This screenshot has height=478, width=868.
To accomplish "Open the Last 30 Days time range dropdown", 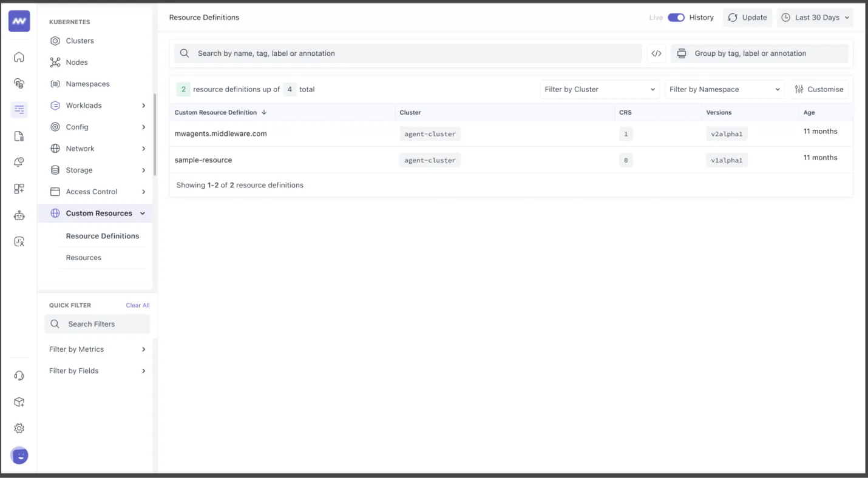I will coord(815,18).
